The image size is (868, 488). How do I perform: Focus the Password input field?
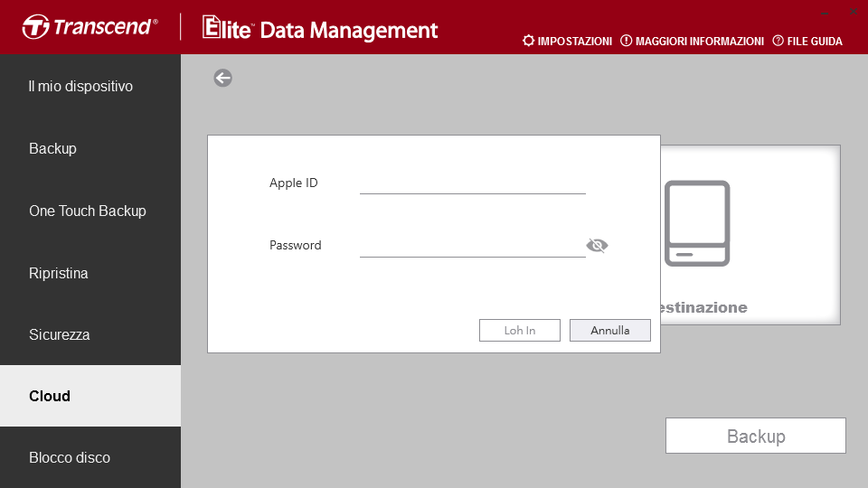[x=472, y=246]
